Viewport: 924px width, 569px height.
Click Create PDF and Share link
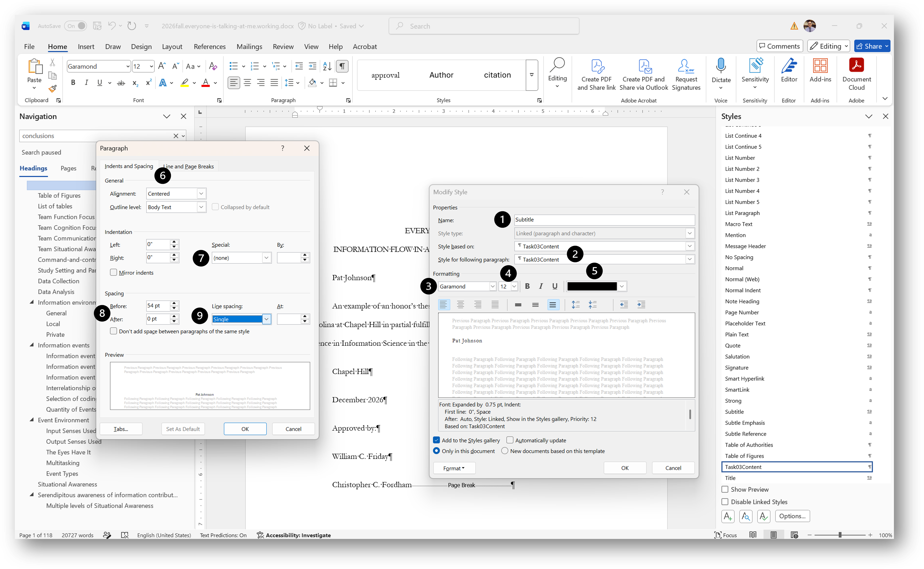click(x=596, y=74)
